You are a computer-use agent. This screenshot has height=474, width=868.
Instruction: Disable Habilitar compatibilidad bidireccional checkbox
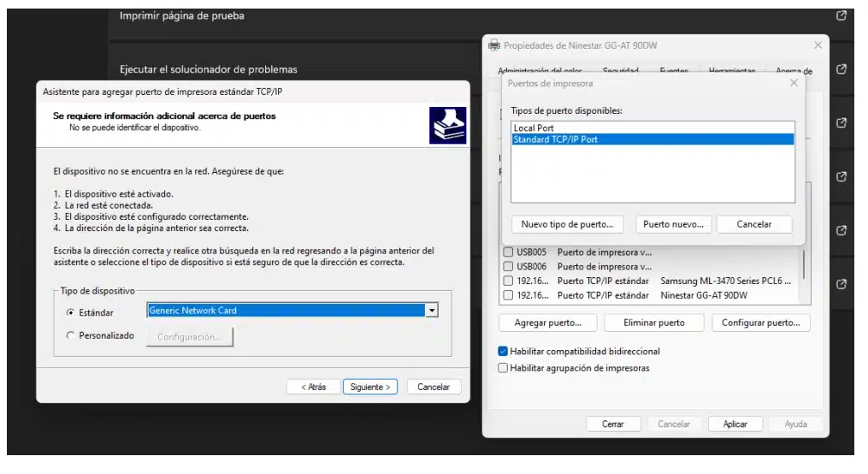[503, 351]
